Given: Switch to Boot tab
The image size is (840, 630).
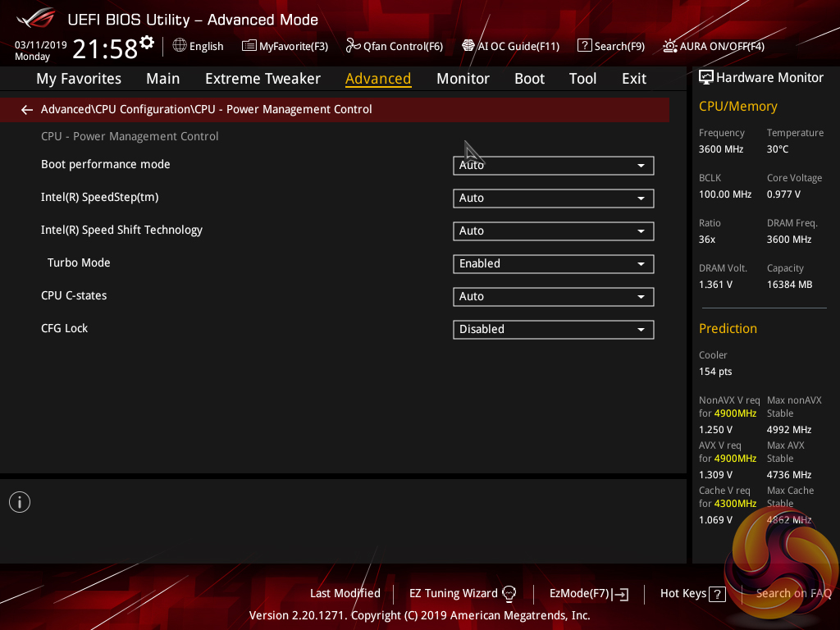Looking at the screenshot, I should click(x=529, y=79).
